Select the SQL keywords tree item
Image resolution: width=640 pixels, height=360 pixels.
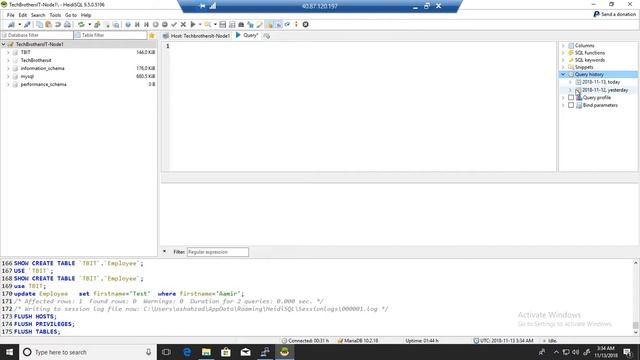[589, 60]
